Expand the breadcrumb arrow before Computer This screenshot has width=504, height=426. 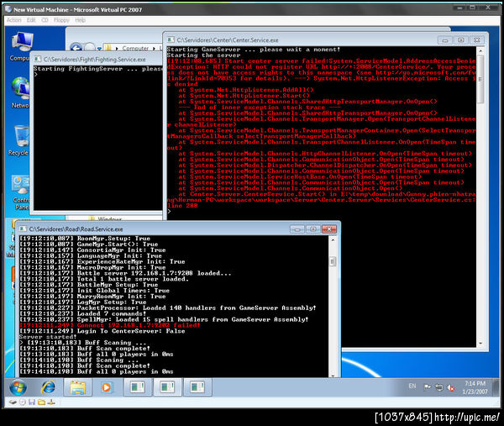117,49
